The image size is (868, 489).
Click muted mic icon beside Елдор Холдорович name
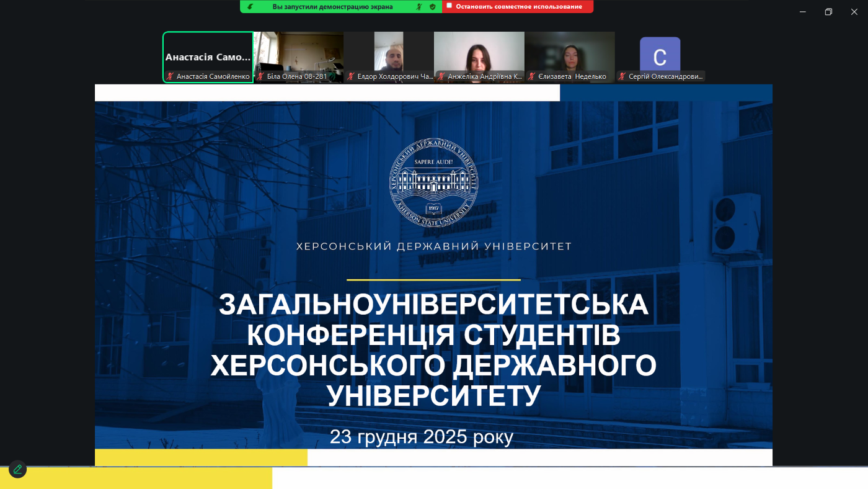351,76
